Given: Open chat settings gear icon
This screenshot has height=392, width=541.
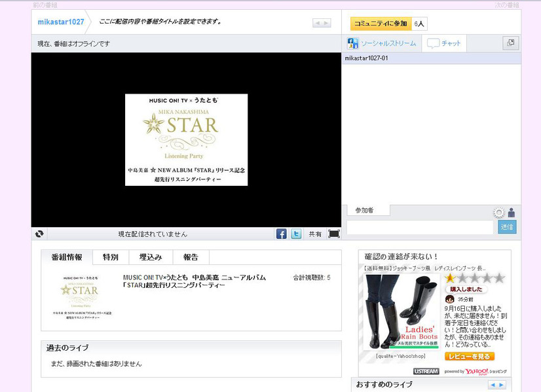Looking at the screenshot, I should (499, 213).
